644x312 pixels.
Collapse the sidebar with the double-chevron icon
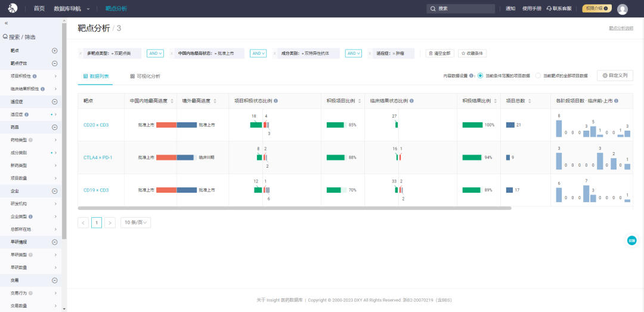(x=6, y=23)
